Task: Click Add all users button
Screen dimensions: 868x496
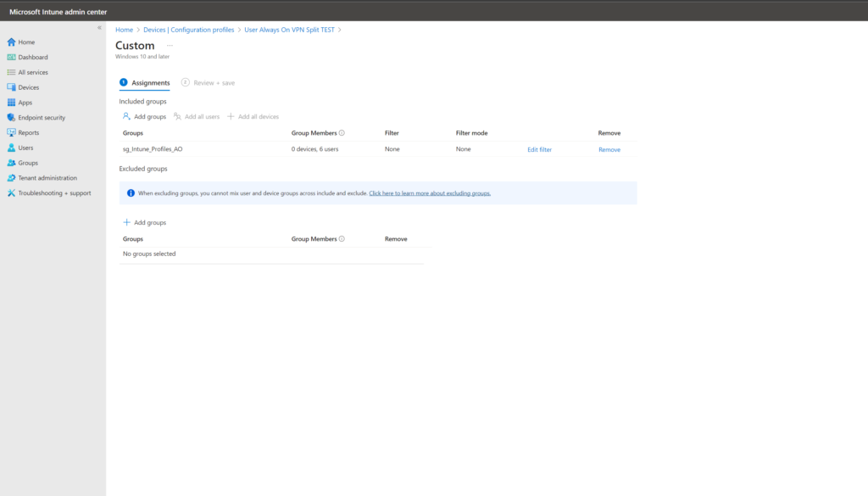Action: [197, 116]
